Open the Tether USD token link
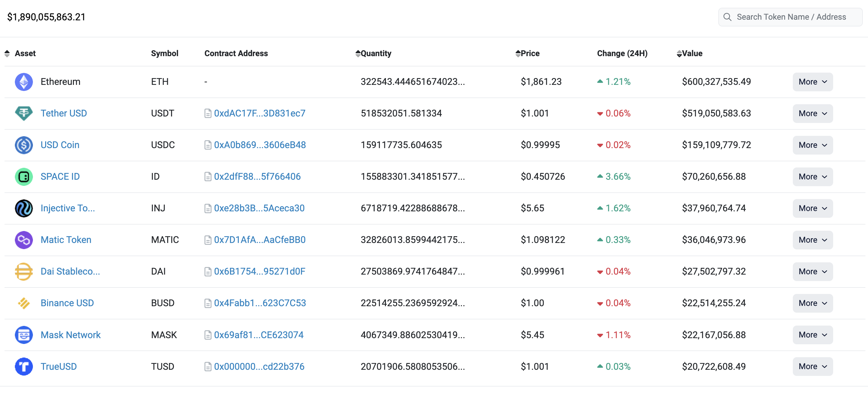The height and width of the screenshot is (393, 868). coord(64,113)
